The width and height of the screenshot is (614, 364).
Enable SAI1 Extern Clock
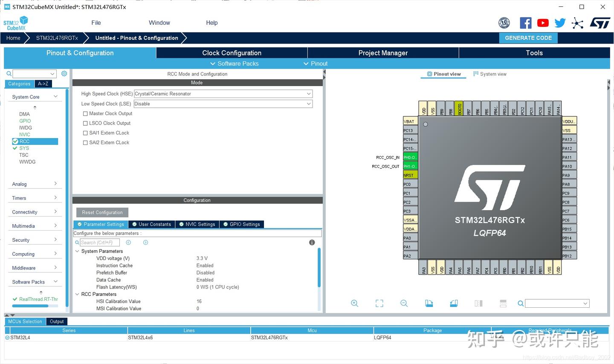click(x=85, y=133)
